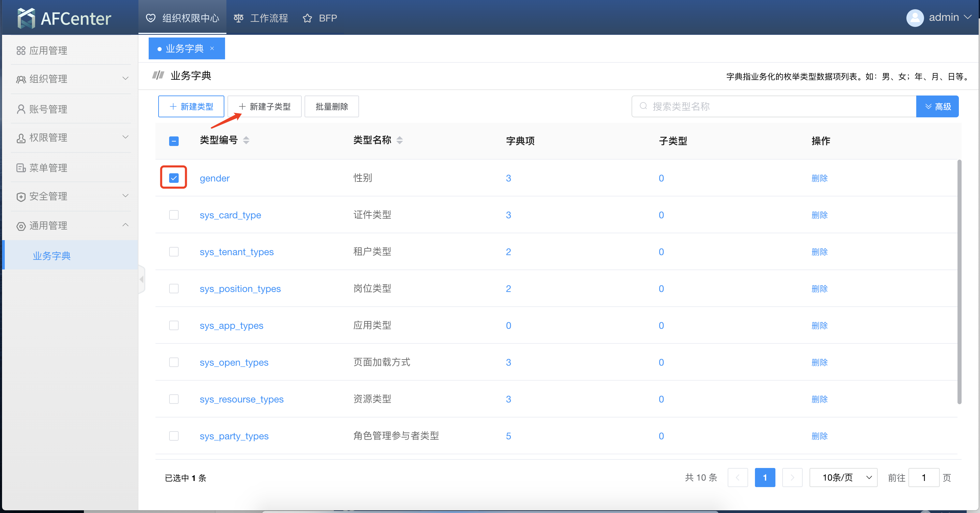980x513 pixels.
Task: Sort by 类型名称 column arrows
Action: pyautogui.click(x=399, y=141)
